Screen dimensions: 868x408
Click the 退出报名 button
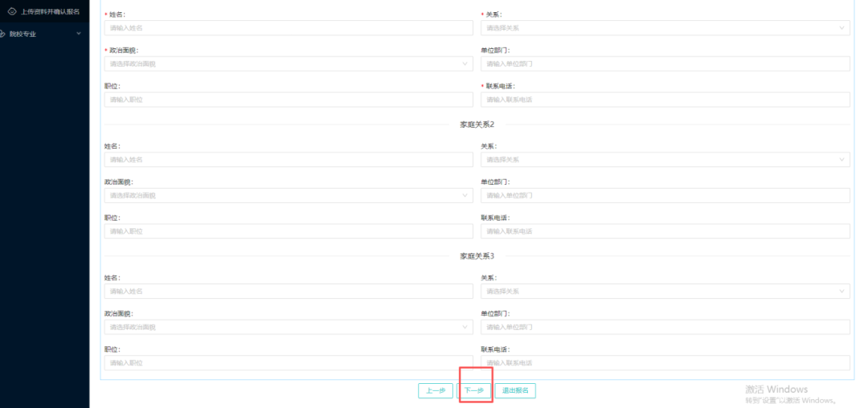[515, 391]
